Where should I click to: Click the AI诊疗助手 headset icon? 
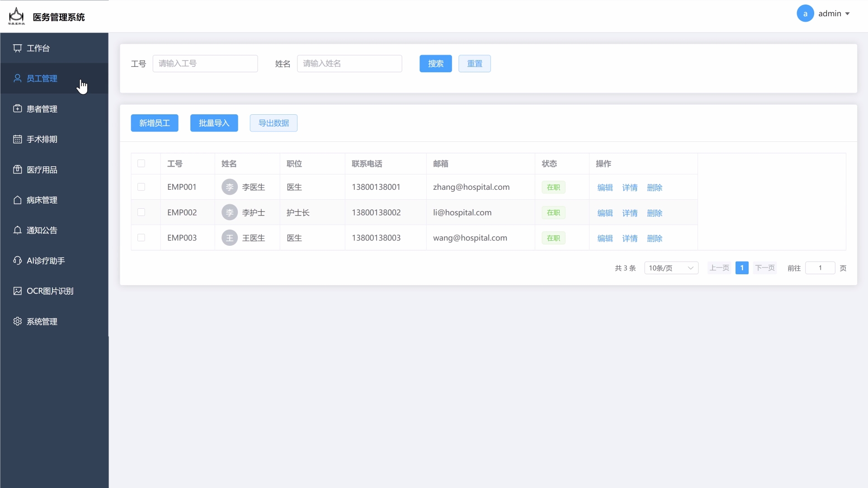tap(17, 261)
